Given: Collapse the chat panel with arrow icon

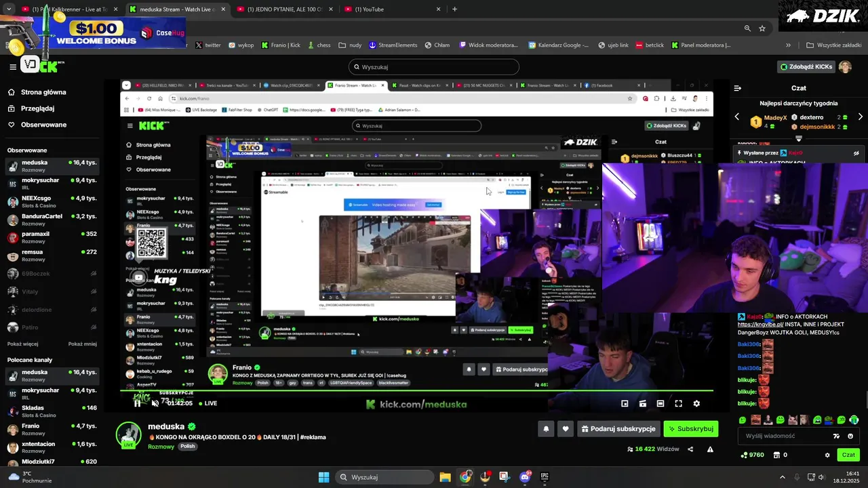Looking at the screenshot, I should [x=738, y=88].
